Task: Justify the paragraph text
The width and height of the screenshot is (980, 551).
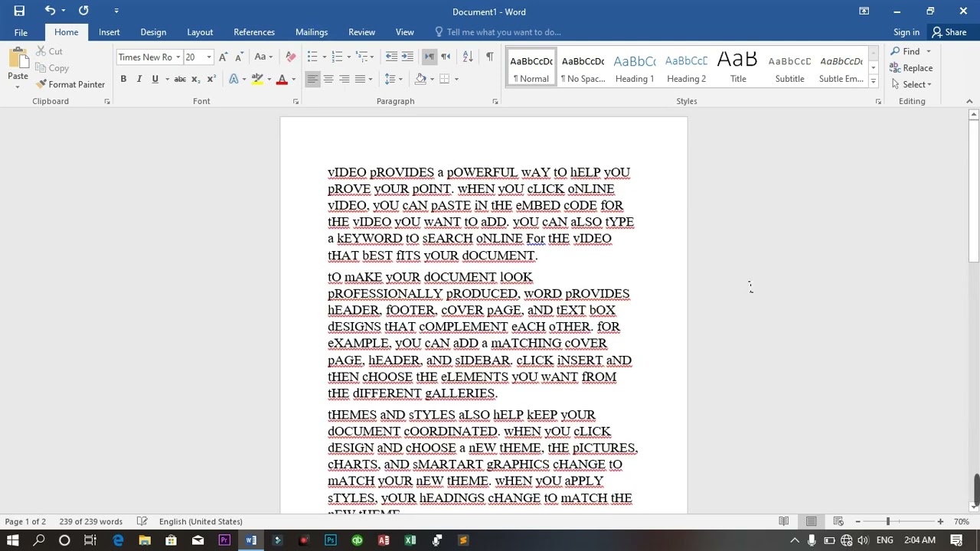Action: [x=360, y=79]
